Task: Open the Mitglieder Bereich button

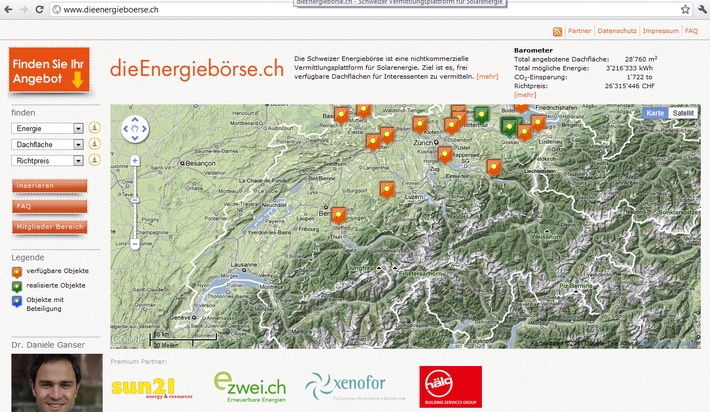Action: point(49,227)
